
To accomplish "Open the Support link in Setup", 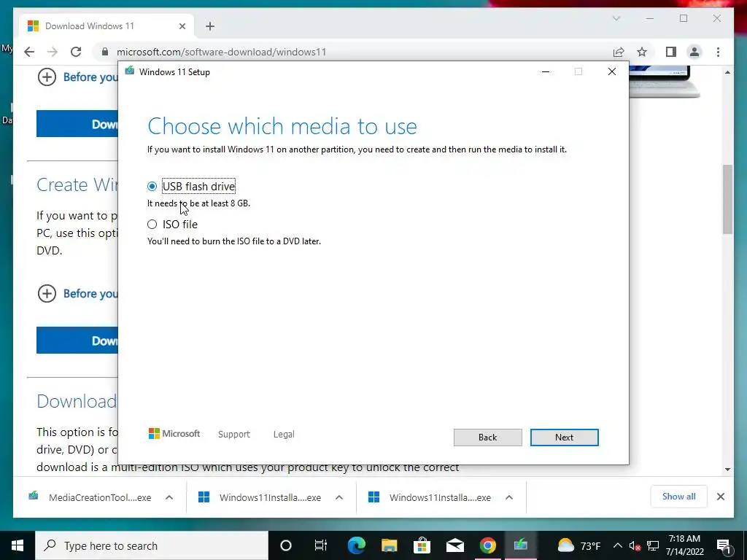I will (x=234, y=435).
